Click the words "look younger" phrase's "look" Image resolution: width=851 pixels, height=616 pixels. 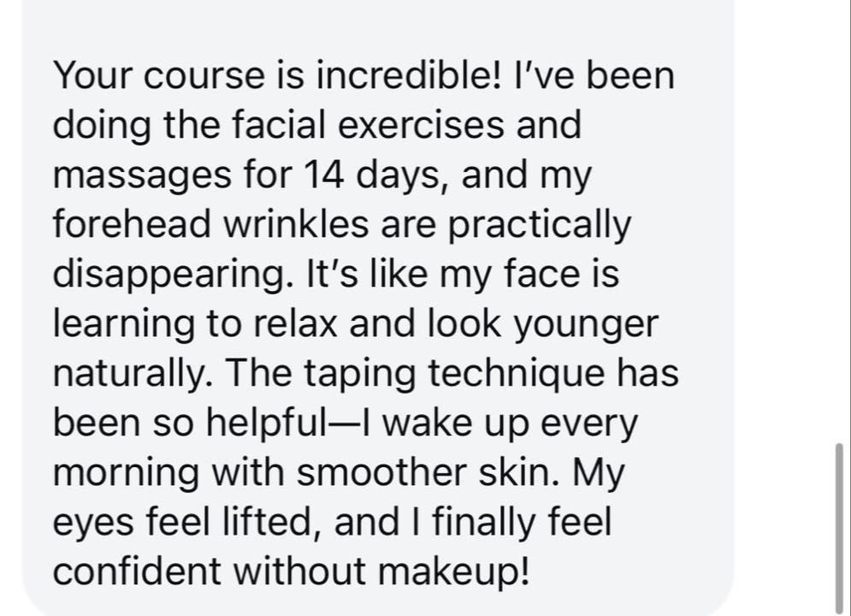click(464, 323)
